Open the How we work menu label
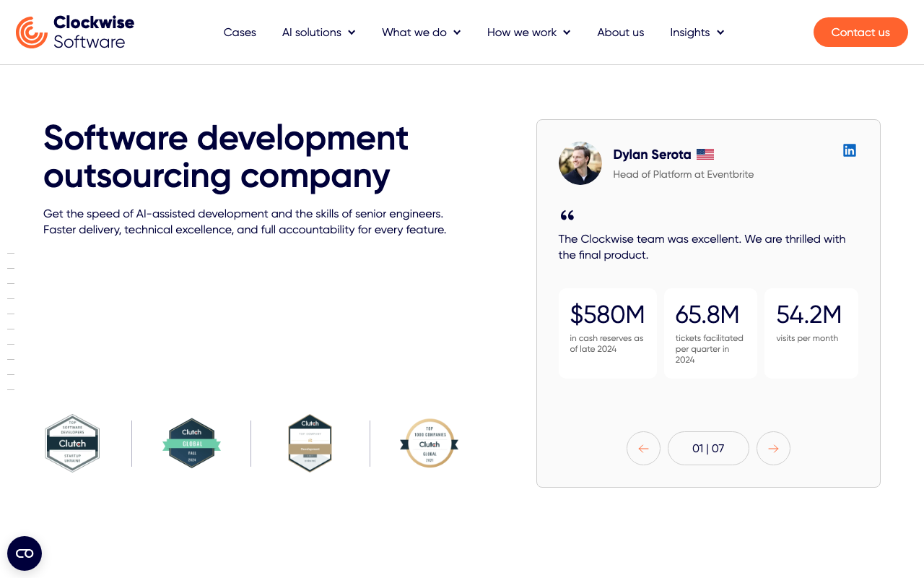This screenshot has width=924, height=578. coord(522,33)
